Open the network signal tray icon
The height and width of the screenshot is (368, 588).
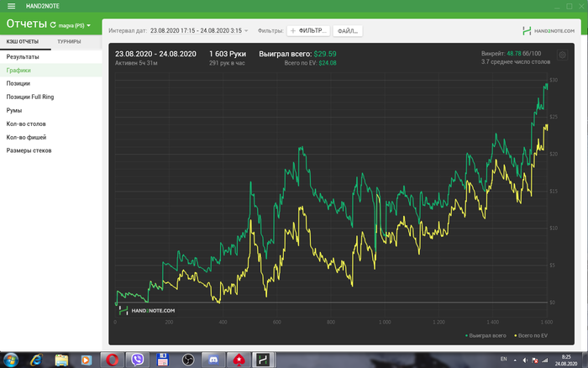(545, 360)
